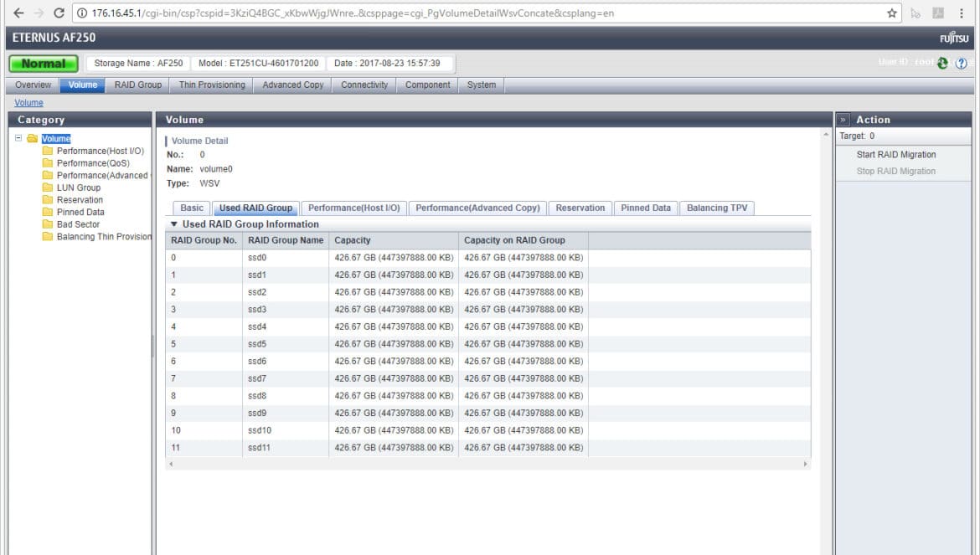Click the RAID Group Name column header

tap(286, 240)
